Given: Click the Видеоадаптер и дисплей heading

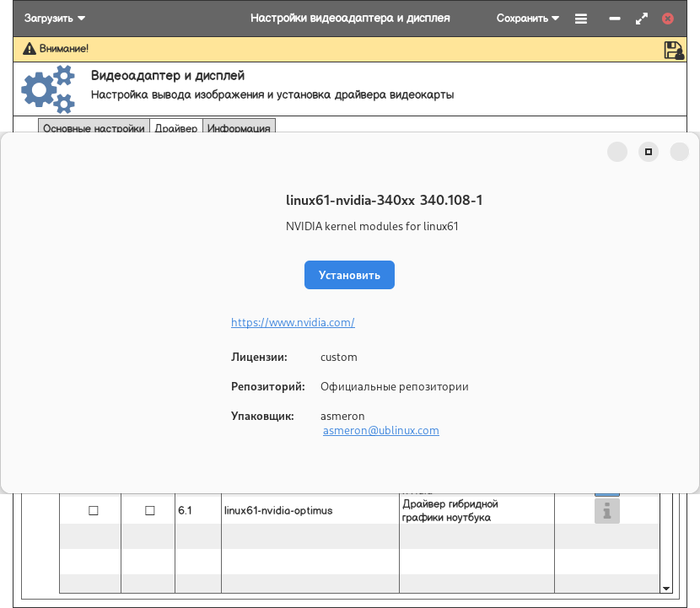Looking at the screenshot, I should (x=168, y=75).
